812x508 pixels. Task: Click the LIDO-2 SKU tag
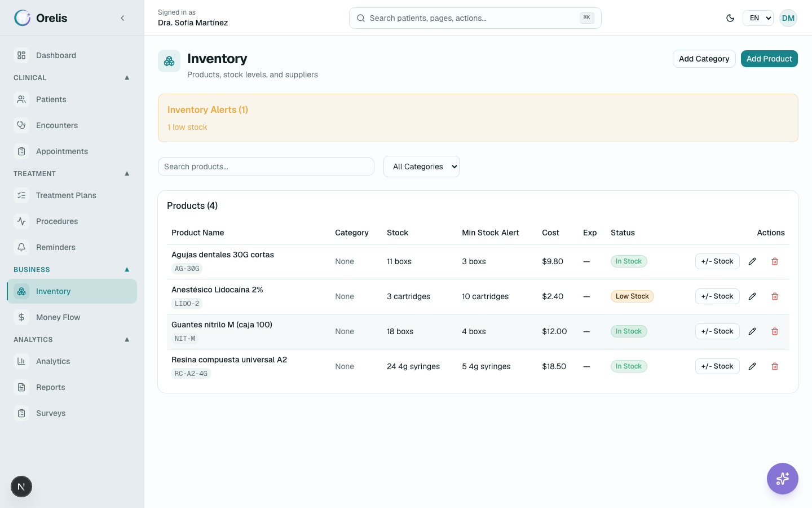coord(187,304)
